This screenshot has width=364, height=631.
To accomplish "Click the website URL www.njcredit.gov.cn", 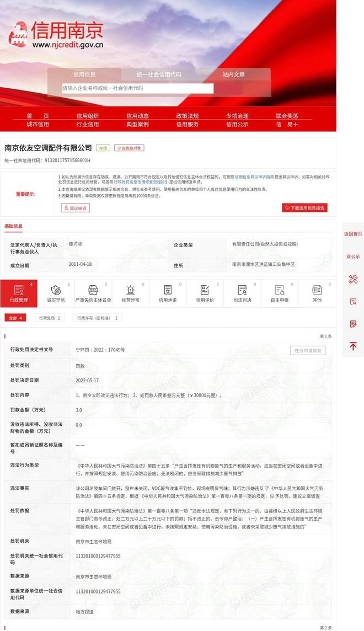I will pyautogui.click(x=68, y=45).
